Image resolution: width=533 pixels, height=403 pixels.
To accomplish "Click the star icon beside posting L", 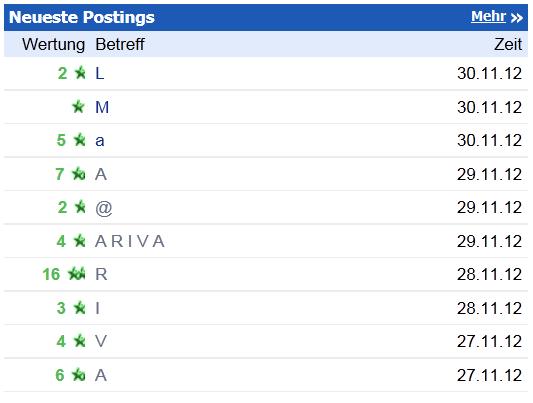I will tap(80, 72).
